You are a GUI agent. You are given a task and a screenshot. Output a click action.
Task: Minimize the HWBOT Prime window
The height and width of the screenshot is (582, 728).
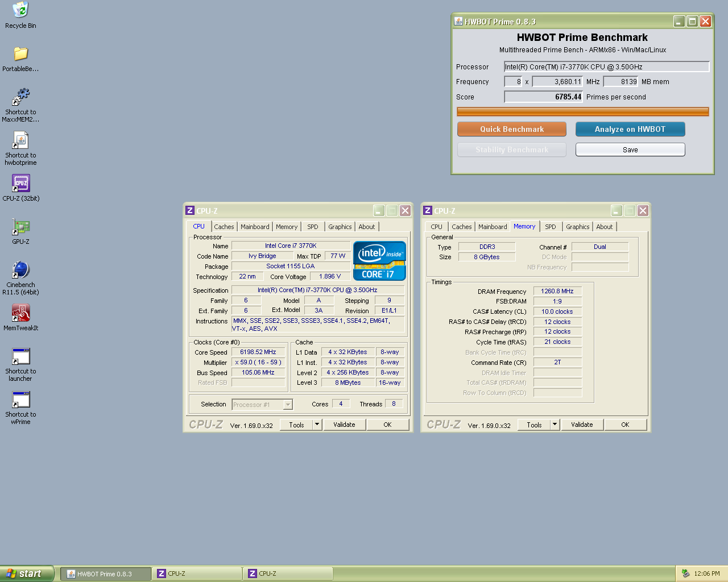[x=679, y=22]
